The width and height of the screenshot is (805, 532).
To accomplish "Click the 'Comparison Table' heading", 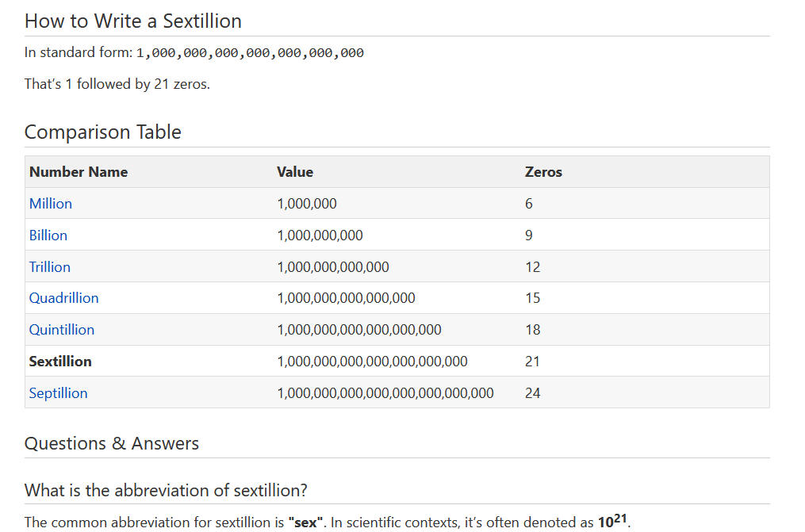I will pyautogui.click(x=103, y=132).
